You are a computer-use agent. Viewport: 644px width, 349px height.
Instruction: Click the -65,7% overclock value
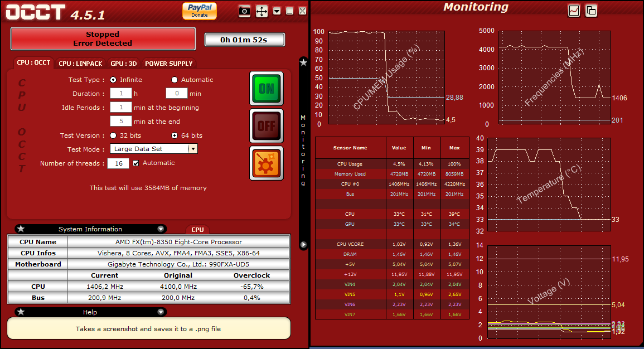(252, 287)
